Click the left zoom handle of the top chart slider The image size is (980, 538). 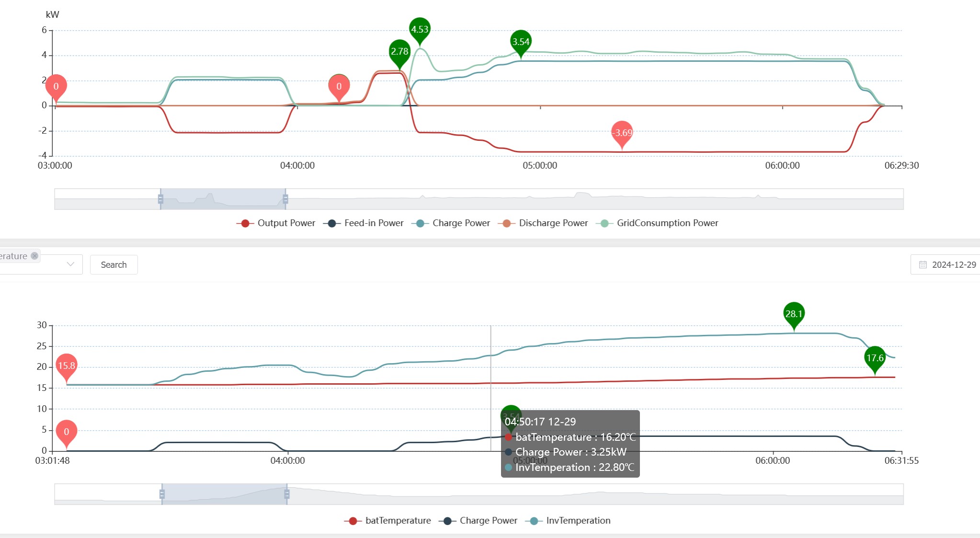tap(160, 199)
